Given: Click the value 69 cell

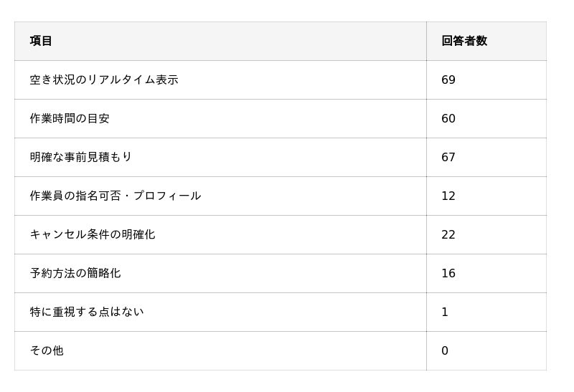Looking at the screenshot, I should point(448,80).
